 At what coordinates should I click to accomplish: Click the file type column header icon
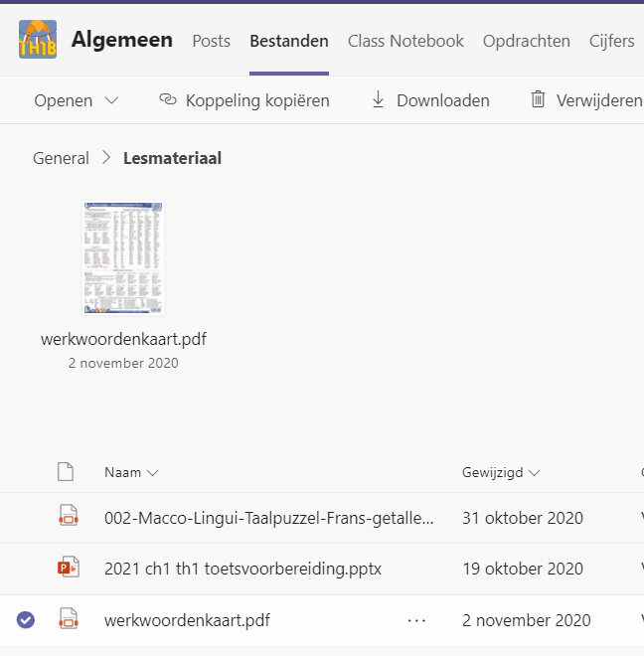[x=66, y=472]
